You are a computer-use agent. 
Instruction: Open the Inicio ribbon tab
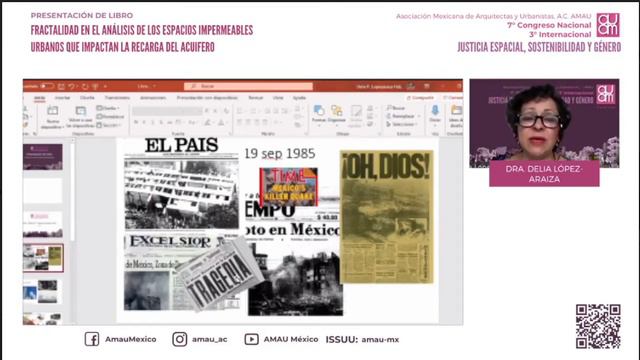pyautogui.click(x=40, y=98)
